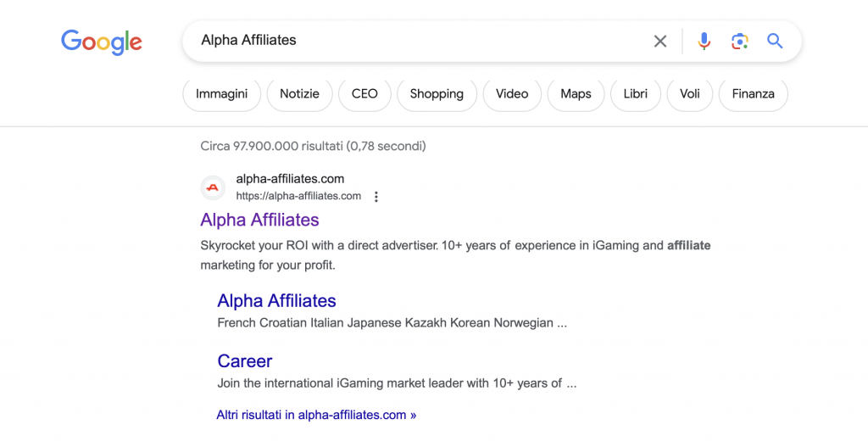Switch to the Notizie filter
868x441 pixels.
299,94
